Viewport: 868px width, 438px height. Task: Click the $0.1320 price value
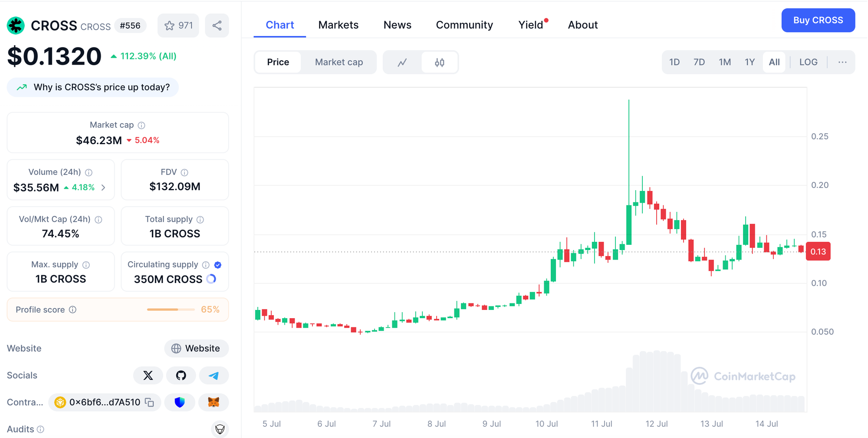pyautogui.click(x=54, y=56)
